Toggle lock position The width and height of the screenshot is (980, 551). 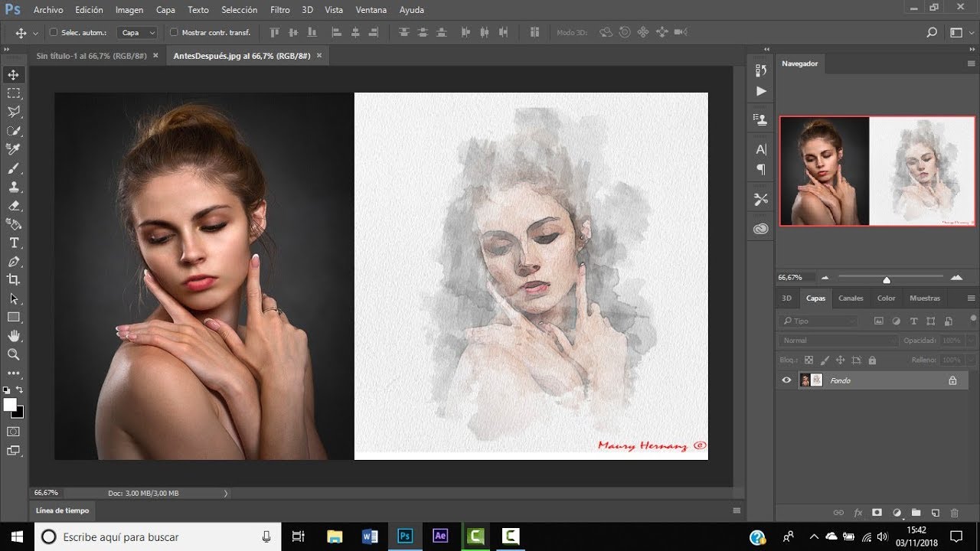click(840, 360)
